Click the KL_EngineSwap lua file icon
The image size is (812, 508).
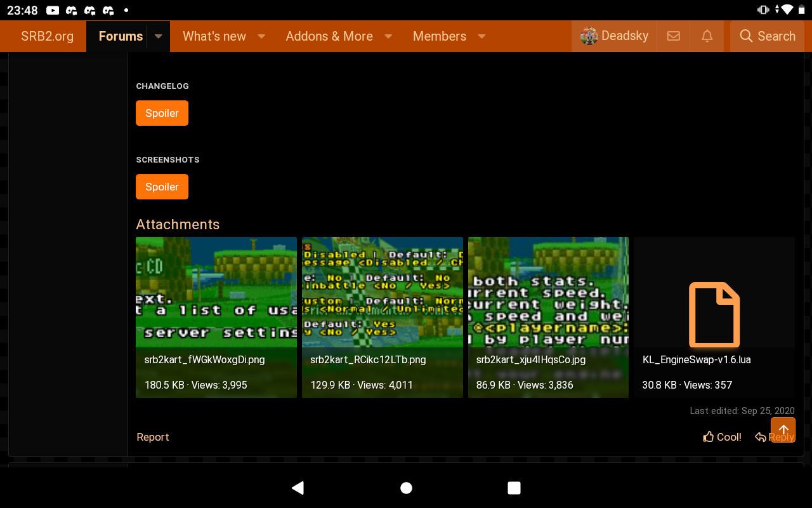[714, 315]
